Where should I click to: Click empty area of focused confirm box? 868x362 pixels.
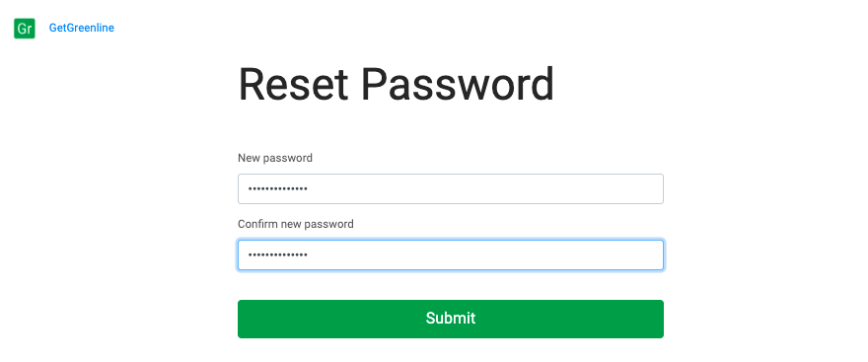pos(487,254)
